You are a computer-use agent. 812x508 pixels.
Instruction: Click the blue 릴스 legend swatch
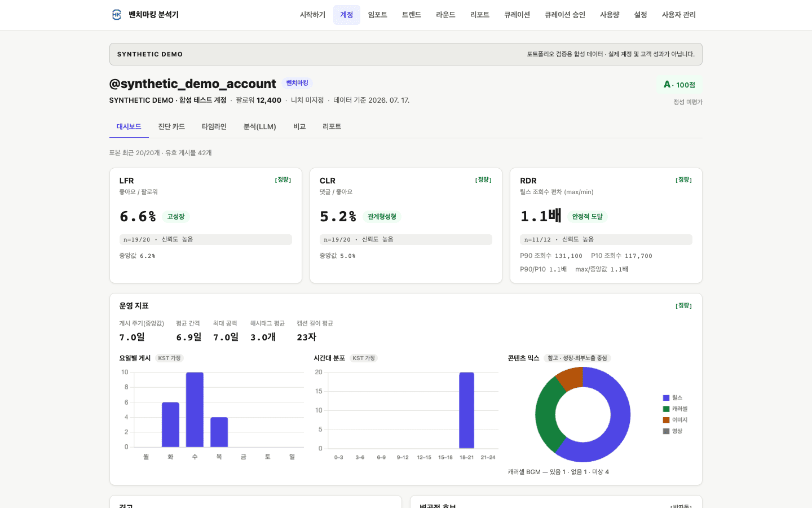666,398
